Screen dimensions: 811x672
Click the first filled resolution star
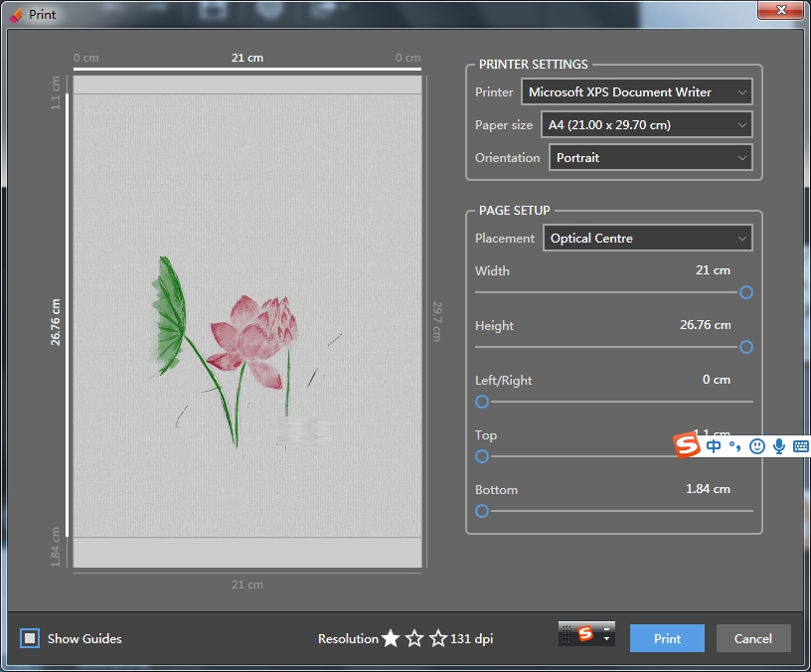point(391,638)
